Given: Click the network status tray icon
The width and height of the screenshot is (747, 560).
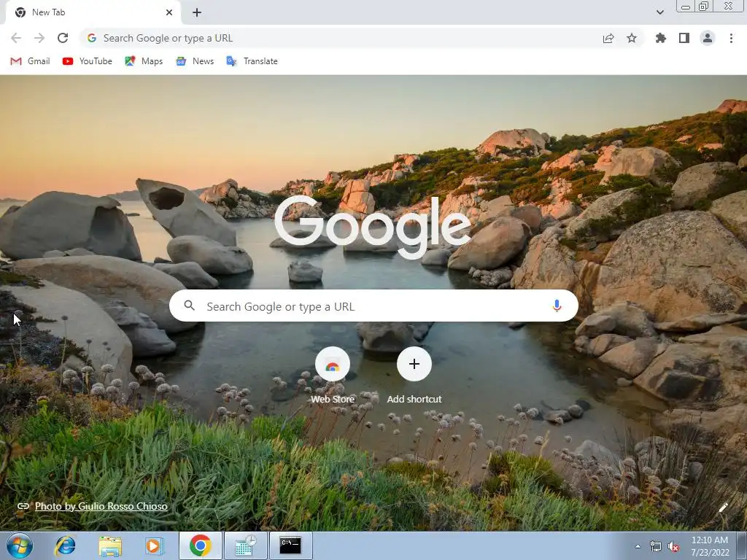Looking at the screenshot, I should (656, 546).
